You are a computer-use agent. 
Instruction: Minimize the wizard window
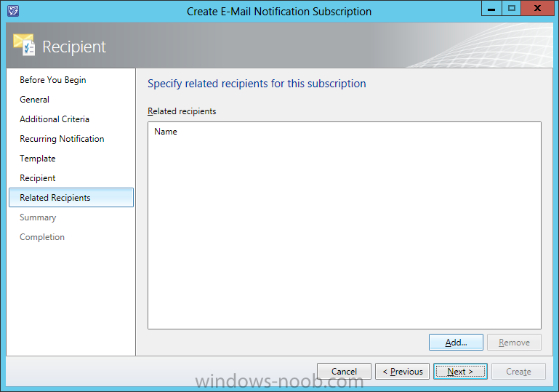491,9
